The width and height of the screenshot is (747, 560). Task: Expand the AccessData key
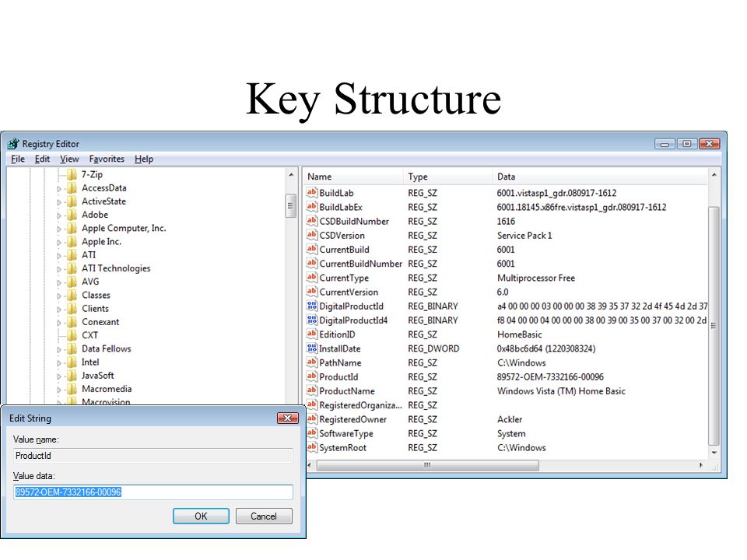pyautogui.click(x=59, y=188)
